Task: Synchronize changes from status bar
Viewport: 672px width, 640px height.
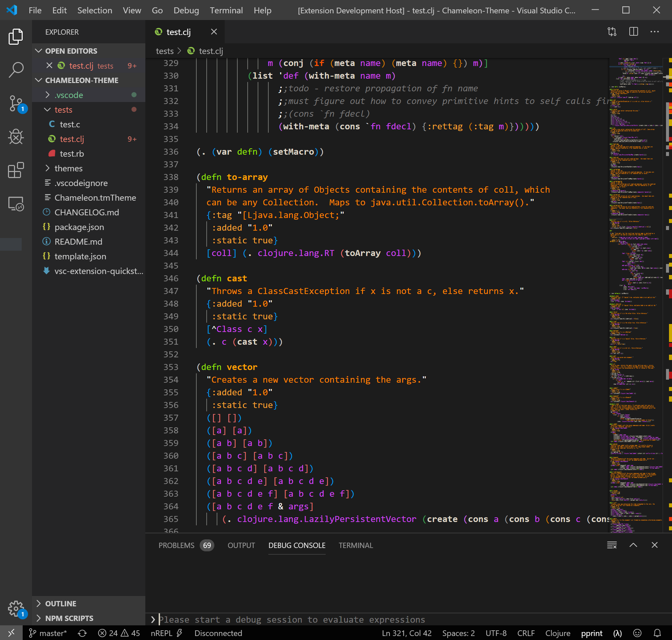Action: coord(82,633)
